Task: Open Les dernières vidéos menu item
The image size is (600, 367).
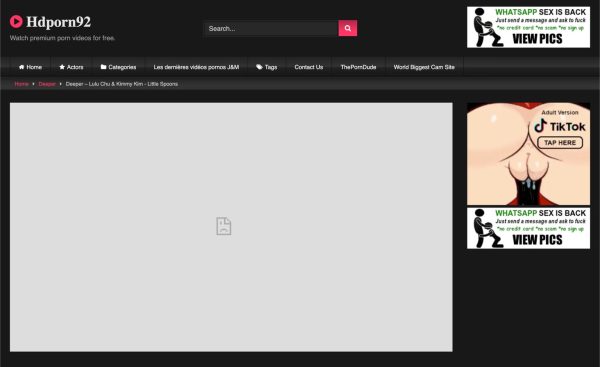Action: (x=196, y=67)
